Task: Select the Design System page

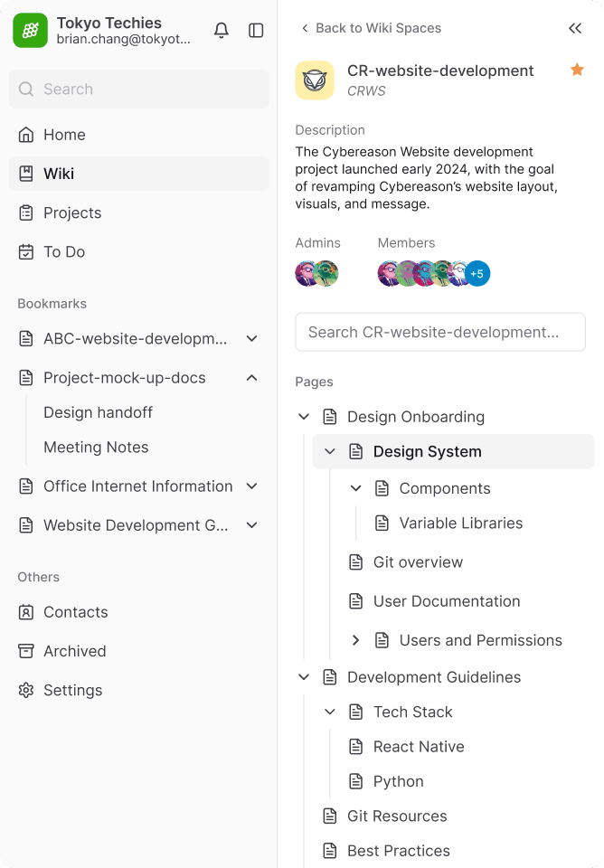Action: 428,452
